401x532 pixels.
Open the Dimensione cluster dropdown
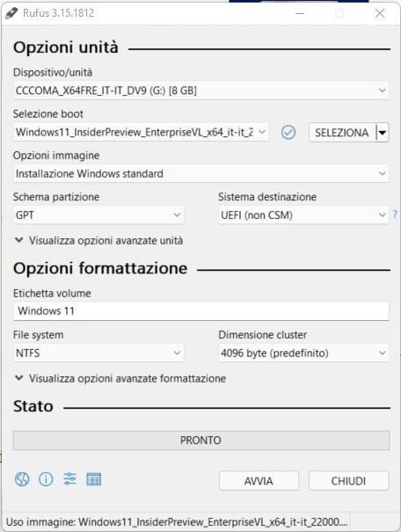coord(303,353)
